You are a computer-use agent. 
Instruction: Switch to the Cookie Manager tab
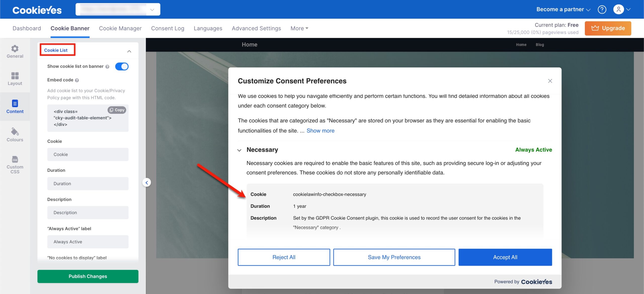click(120, 28)
